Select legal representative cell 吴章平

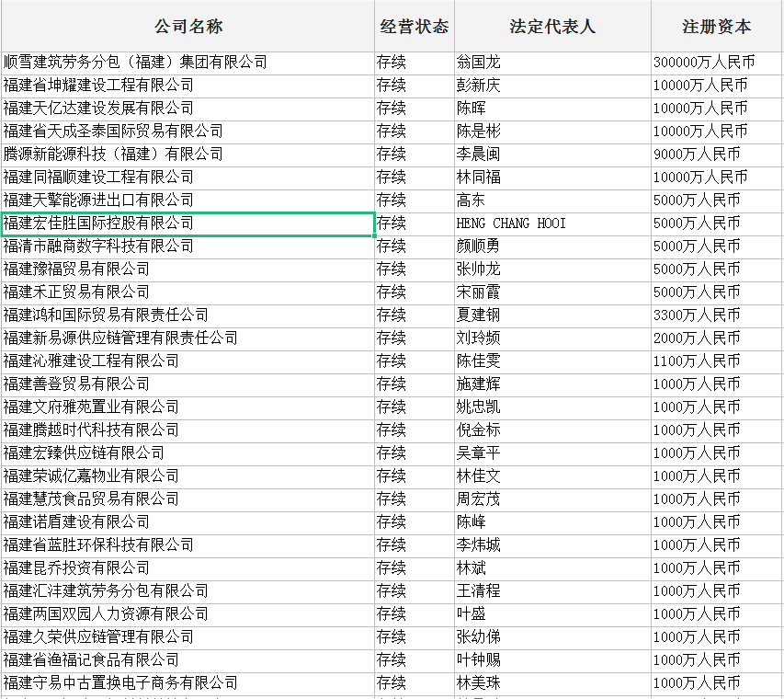coord(552,453)
